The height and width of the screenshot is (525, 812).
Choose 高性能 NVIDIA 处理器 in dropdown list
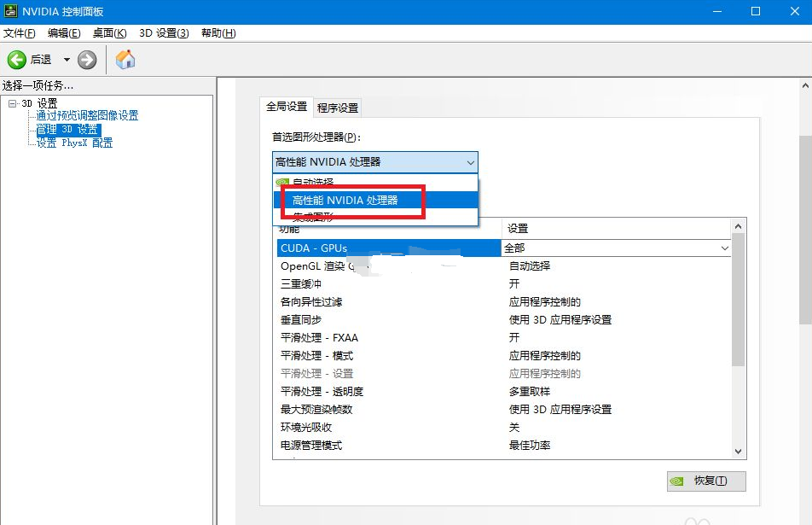pyautogui.click(x=375, y=200)
